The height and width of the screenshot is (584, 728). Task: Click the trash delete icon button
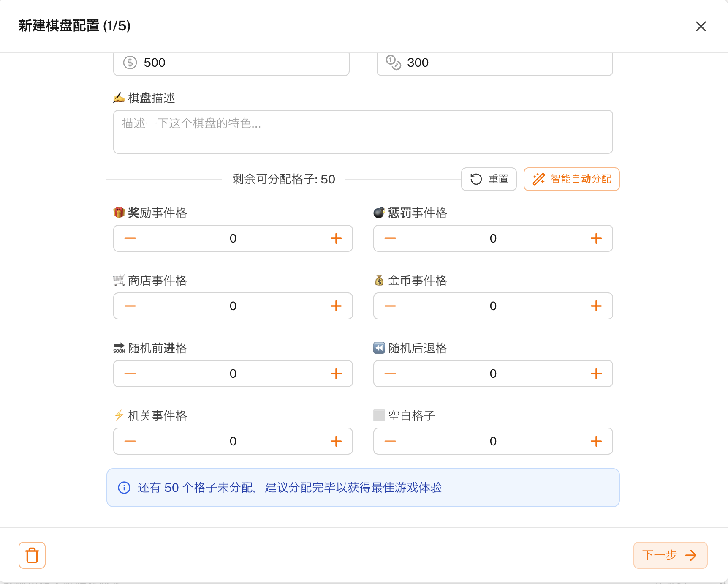pyautogui.click(x=32, y=555)
